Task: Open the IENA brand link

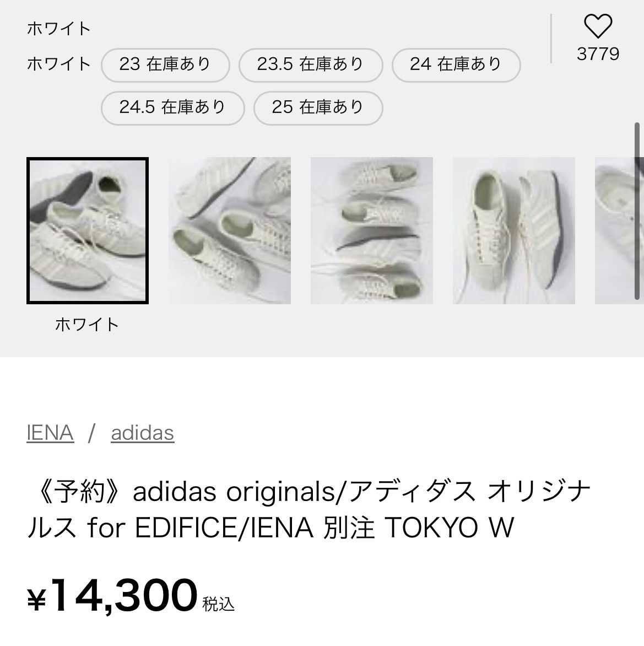Action: tap(50, 433)
